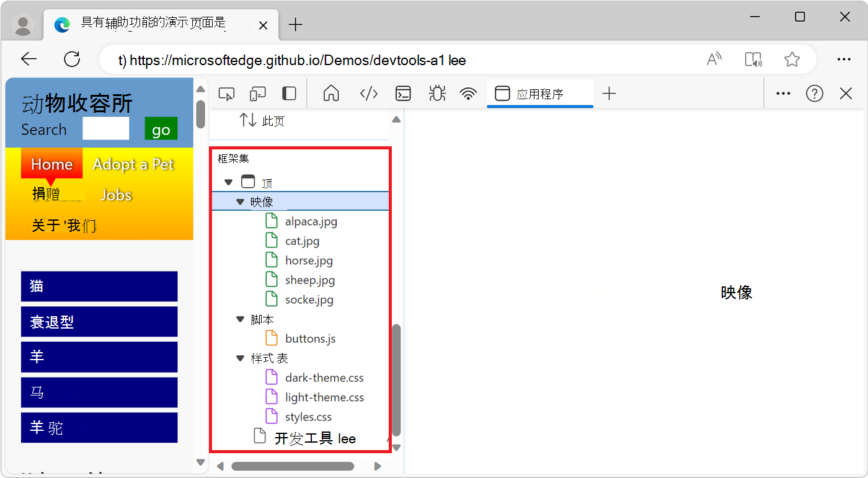Go back in browser
The height and width of the screenshot is (478, 868).
point(29,59)
